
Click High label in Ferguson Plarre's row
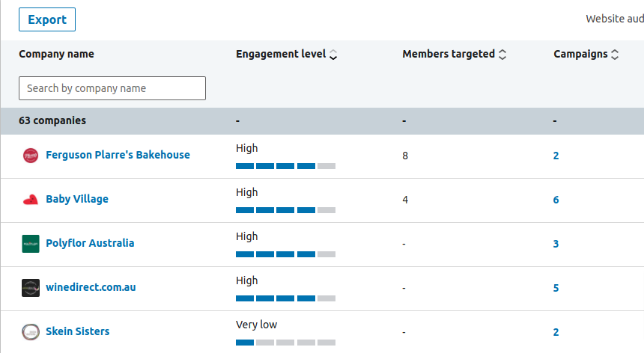pyautogui.click(x=247, y=148)
